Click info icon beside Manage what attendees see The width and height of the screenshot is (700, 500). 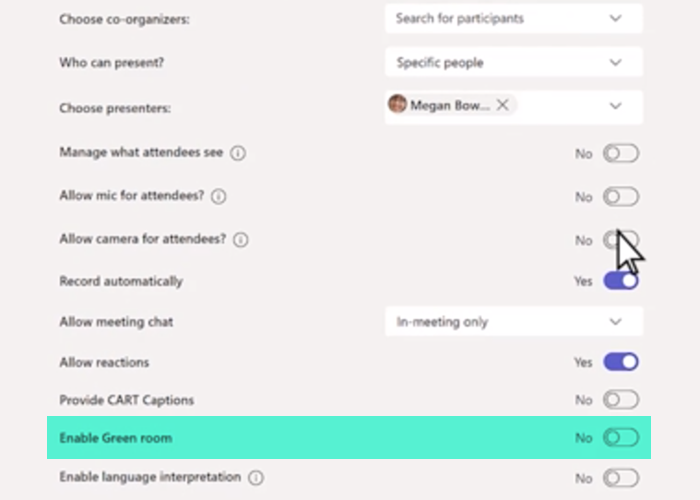coord(238,154)
